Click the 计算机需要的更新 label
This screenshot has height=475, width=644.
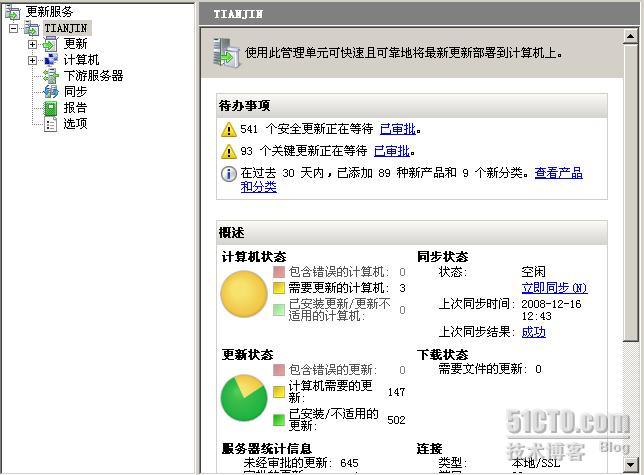pyautogui.click(x=331, y=392)
